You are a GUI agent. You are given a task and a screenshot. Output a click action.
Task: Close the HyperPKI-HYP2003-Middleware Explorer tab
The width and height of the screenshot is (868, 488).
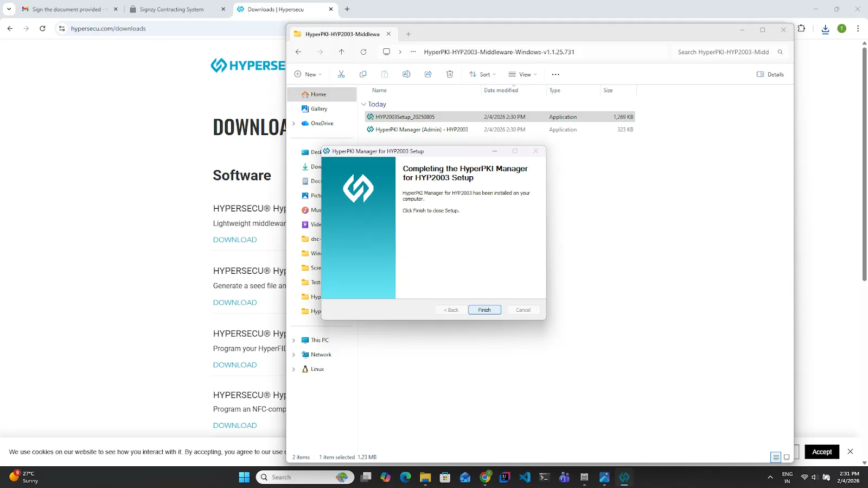coord(388,34)
